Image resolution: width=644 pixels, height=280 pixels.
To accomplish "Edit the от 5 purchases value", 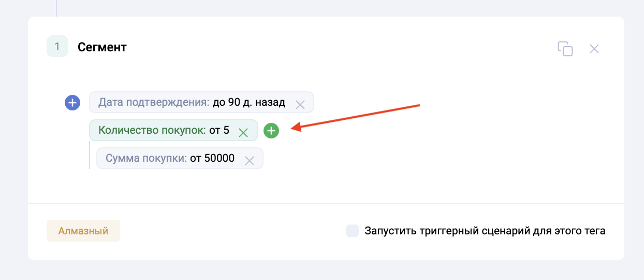I will [219, 130].
